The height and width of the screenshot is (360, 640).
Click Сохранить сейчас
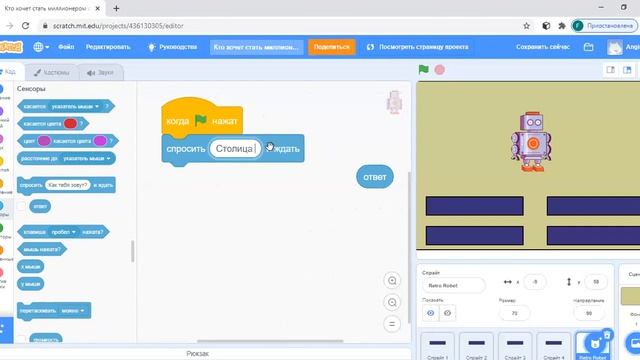coord(542,47)
